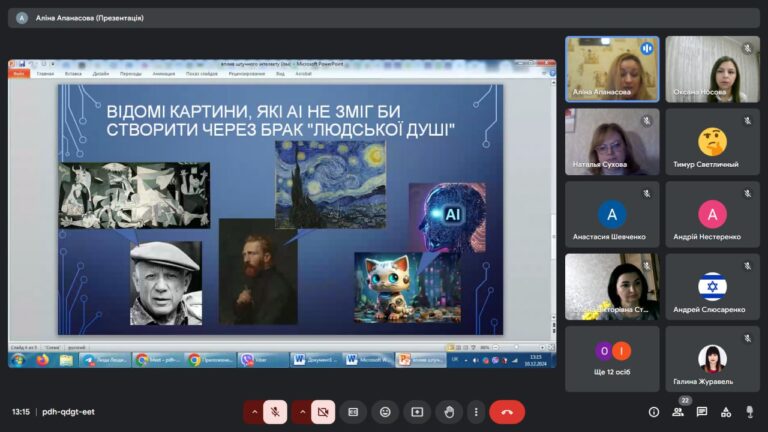
Task: Send an emoji reaction
Action: (385, 412)
